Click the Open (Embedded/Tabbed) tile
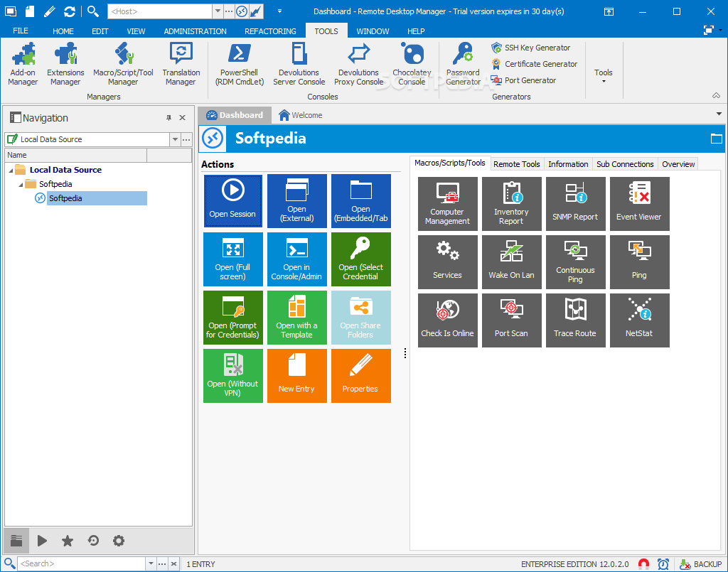 pyautogui.click(x=360, y=201)
